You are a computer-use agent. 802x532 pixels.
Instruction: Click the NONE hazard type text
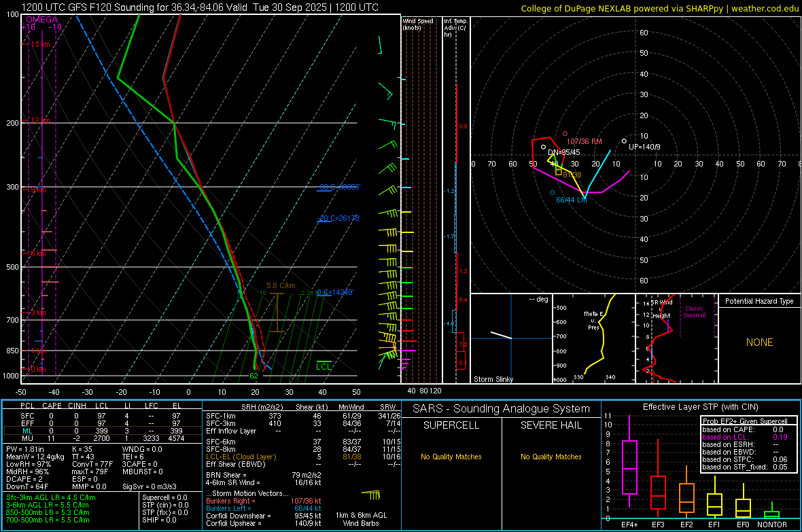759,342
